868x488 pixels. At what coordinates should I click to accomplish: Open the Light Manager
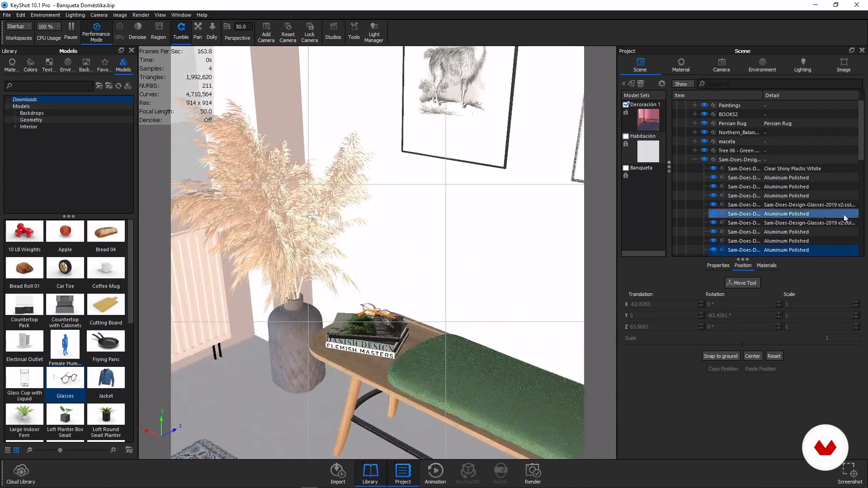point(374,32)
